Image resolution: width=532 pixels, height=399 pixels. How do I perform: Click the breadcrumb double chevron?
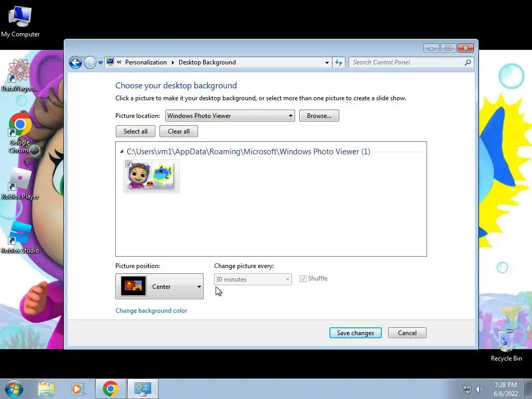click(x=119, y=62)
